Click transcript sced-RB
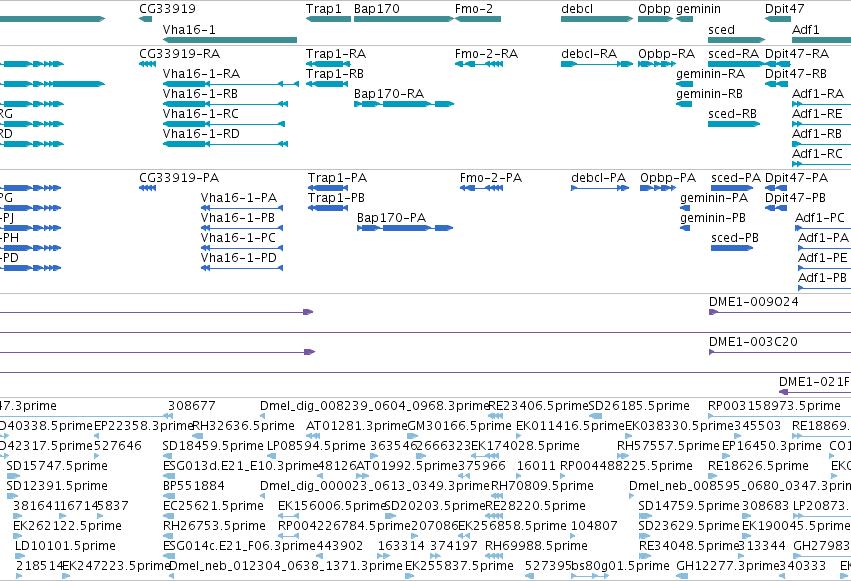Image resolution: width=851 pixels, height=581 pixels. tap(734, 124)
